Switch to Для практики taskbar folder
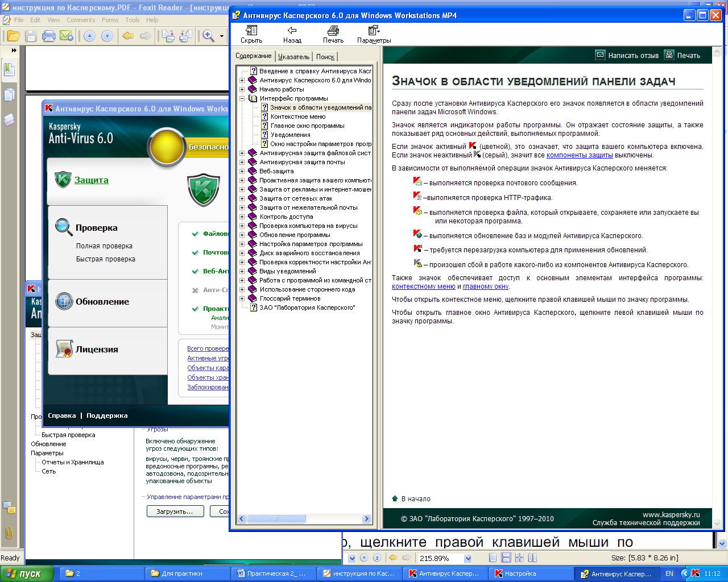The width and height of the screenshot is (728, 582). (x=187, y=573)
